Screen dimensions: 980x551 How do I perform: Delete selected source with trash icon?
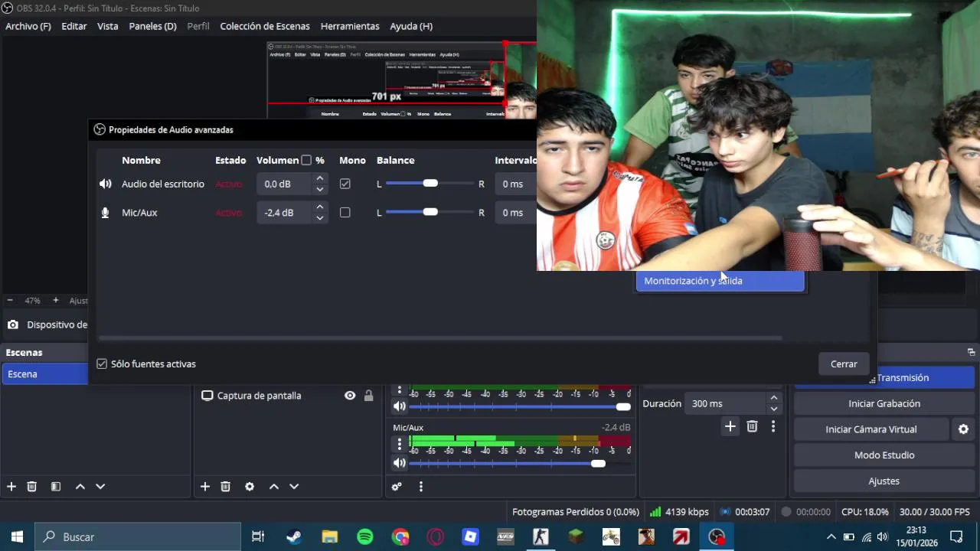coord(226,487)
